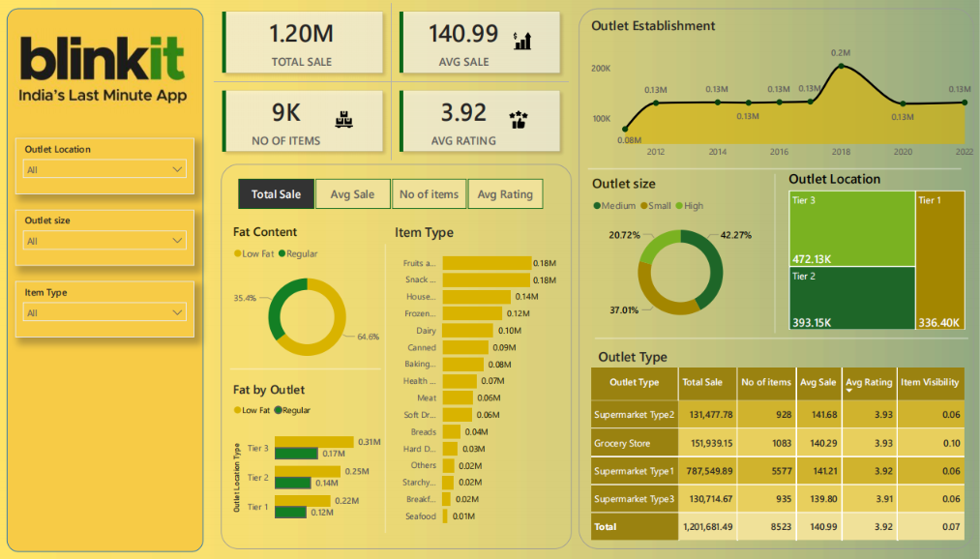
Task: Select the Tier 2 treemap tile
Action: tap(852, 299)
